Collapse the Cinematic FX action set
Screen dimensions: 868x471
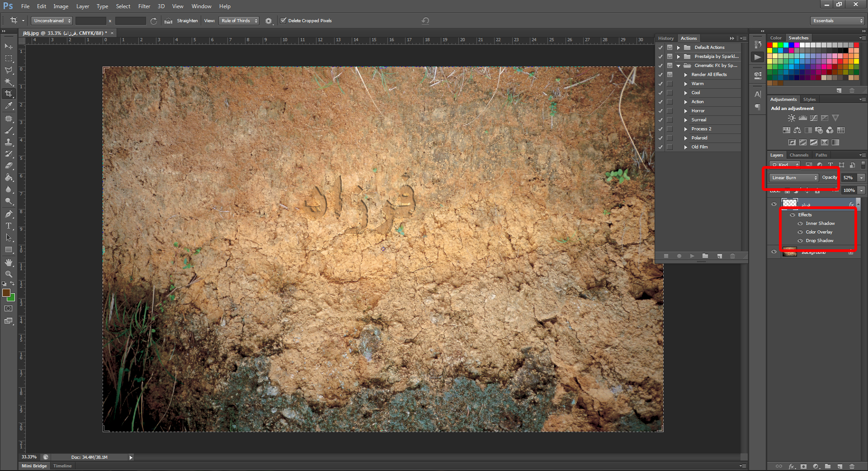pyautogui.click(x=678, y=66)
